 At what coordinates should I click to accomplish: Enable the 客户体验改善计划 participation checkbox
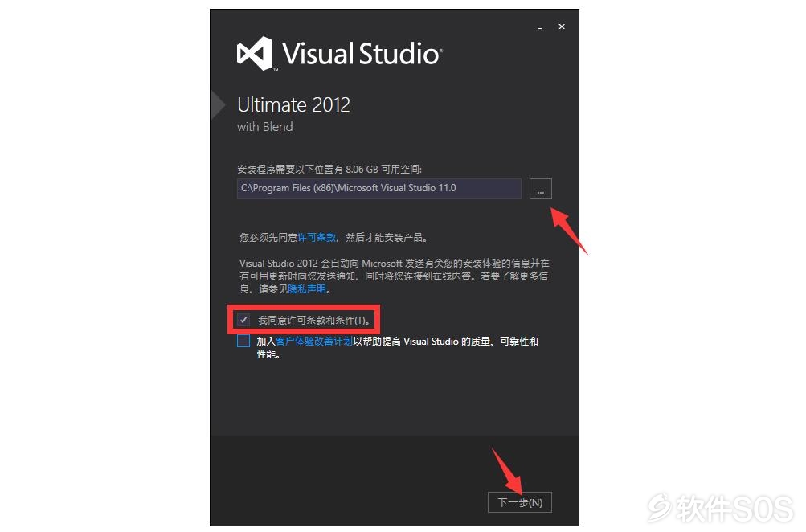[x=243, y=341]
